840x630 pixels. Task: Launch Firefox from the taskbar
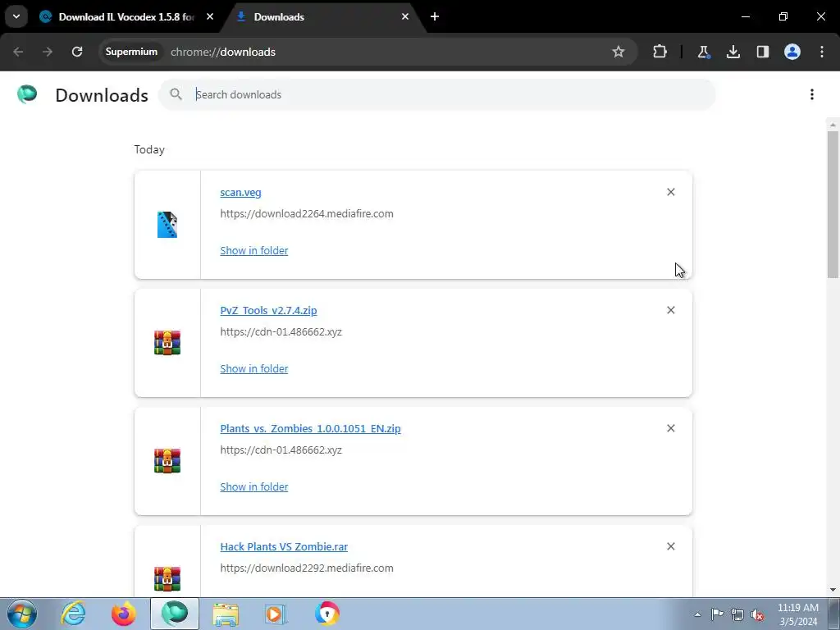(124, 614)
